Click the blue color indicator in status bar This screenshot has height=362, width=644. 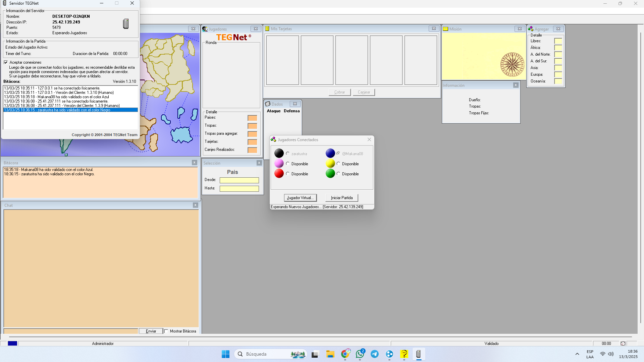(12, 344)
